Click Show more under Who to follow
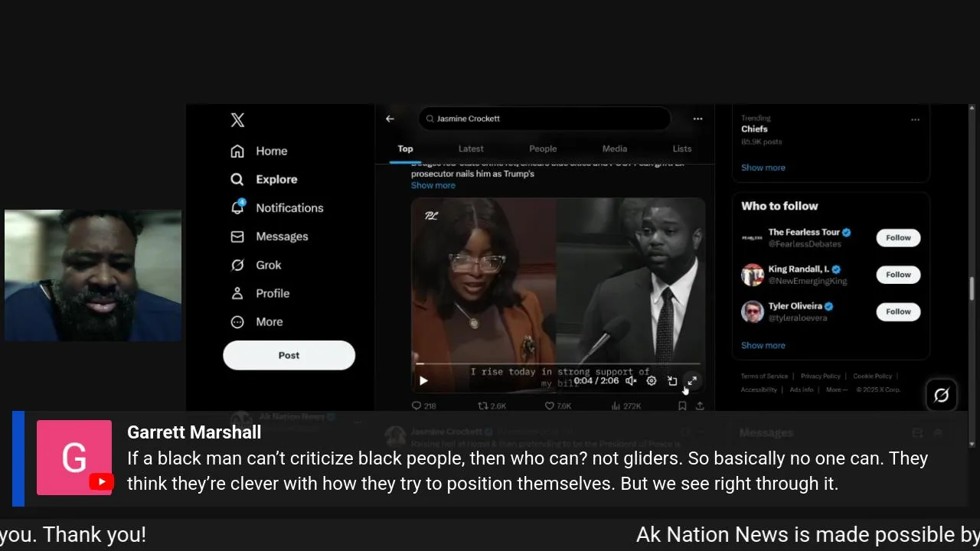 coord(763,345)
